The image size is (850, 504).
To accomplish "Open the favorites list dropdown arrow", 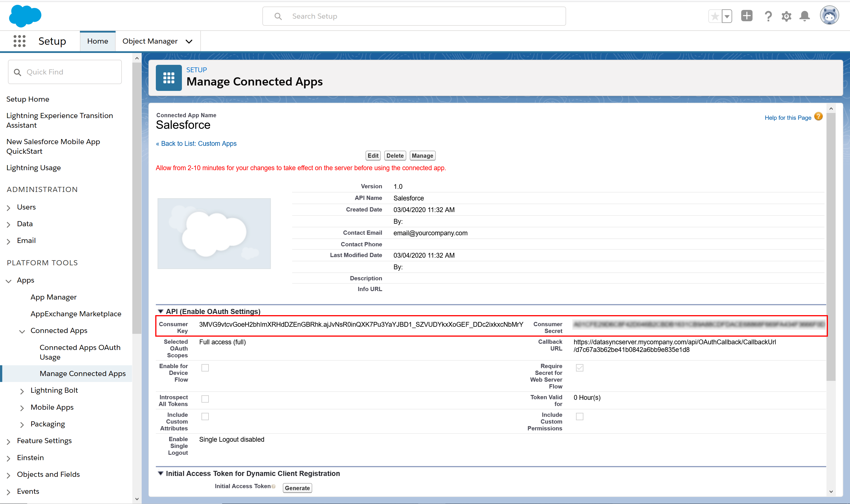I will click(x=727, y=16).
